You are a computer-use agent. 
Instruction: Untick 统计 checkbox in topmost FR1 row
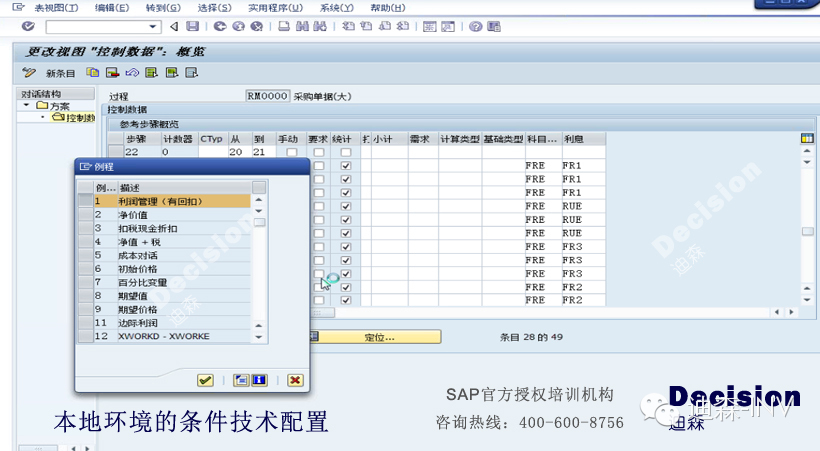coord(346,166)
